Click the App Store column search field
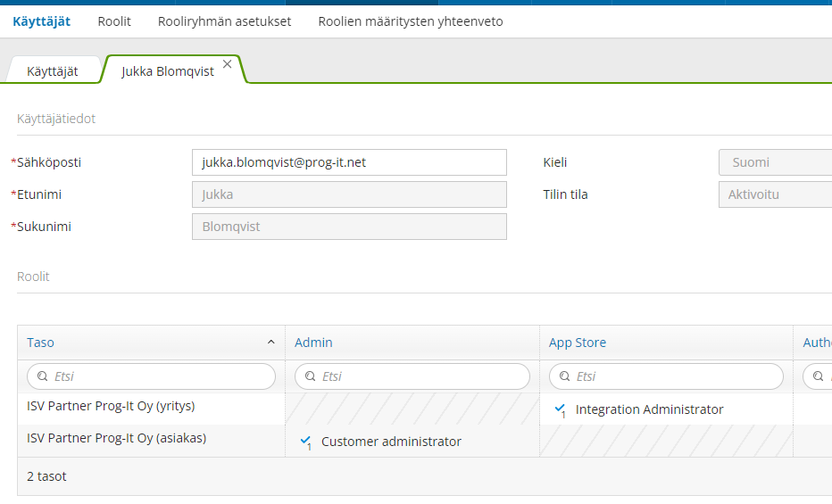Viewport: 832px width, 504px height. coord(666,376)
